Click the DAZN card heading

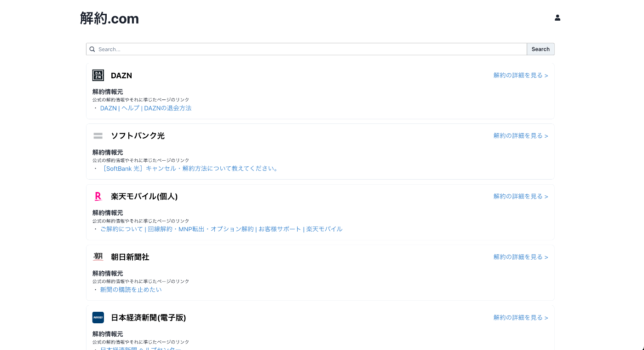point(121,76)
